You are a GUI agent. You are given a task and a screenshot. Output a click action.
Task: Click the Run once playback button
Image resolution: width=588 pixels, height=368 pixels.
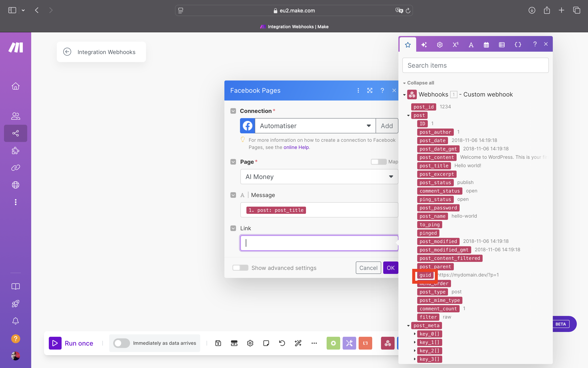(x=55, y=343)
